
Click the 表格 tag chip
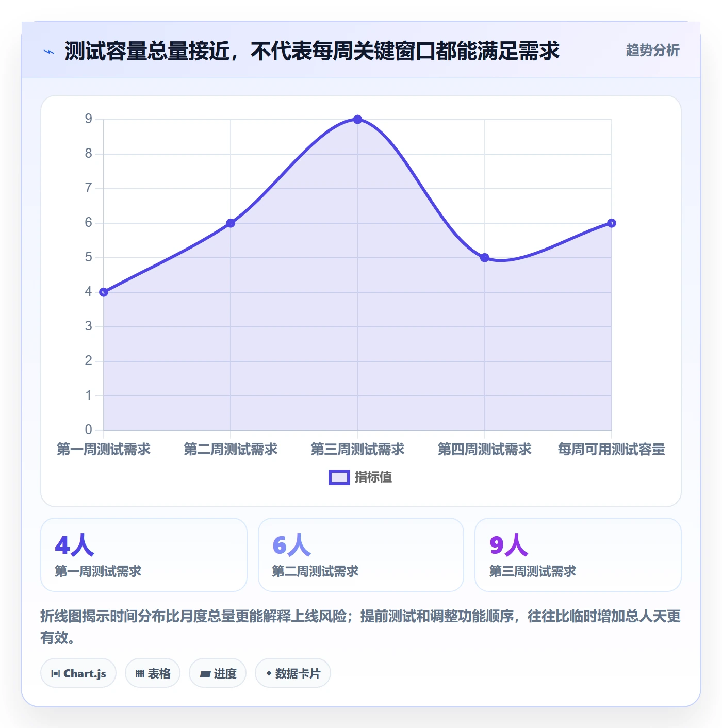point(153,673)
